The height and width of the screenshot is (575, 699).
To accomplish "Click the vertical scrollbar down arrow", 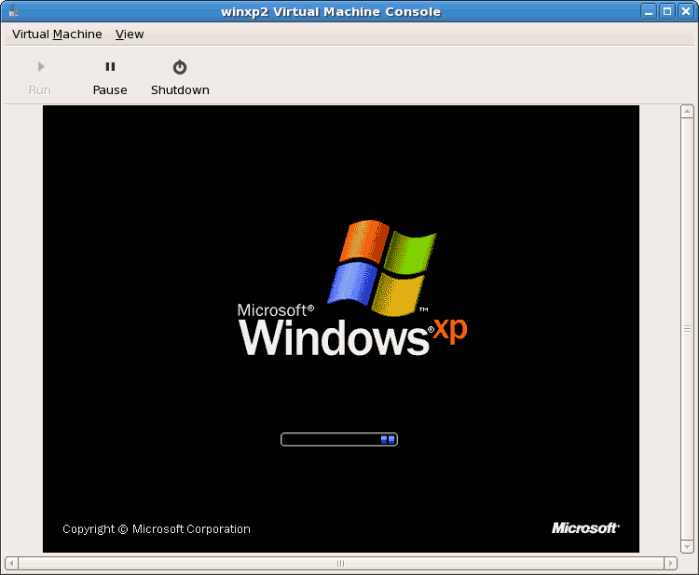I will point(687,545).
